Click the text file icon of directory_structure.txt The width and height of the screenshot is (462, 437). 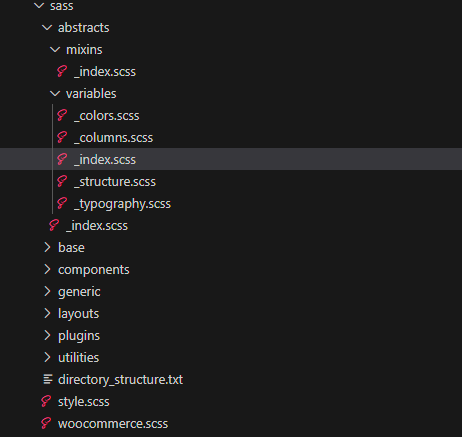(x=48, y=379)
